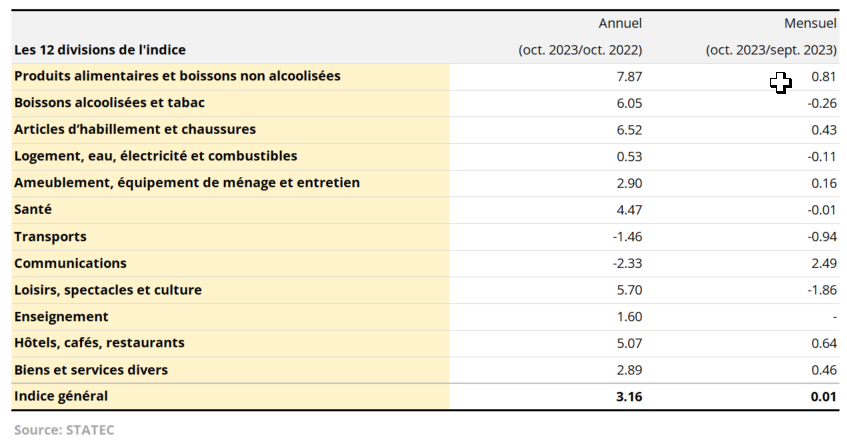Viewport: 847px width, 442px height.
Task: Click 'Les 12 divisions de l'indice' header
Action: [x=100, y=50]
